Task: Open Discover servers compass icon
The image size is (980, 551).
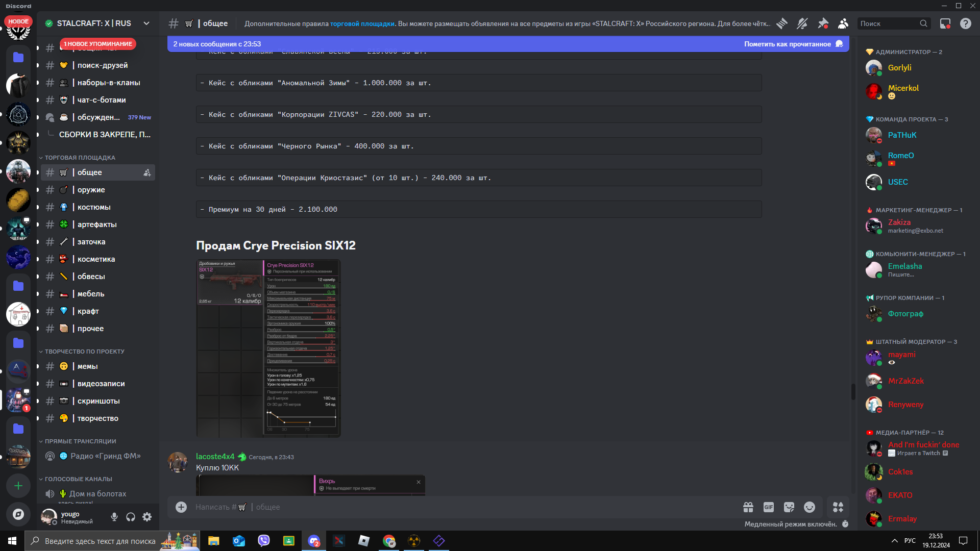Action: [18, 514]
